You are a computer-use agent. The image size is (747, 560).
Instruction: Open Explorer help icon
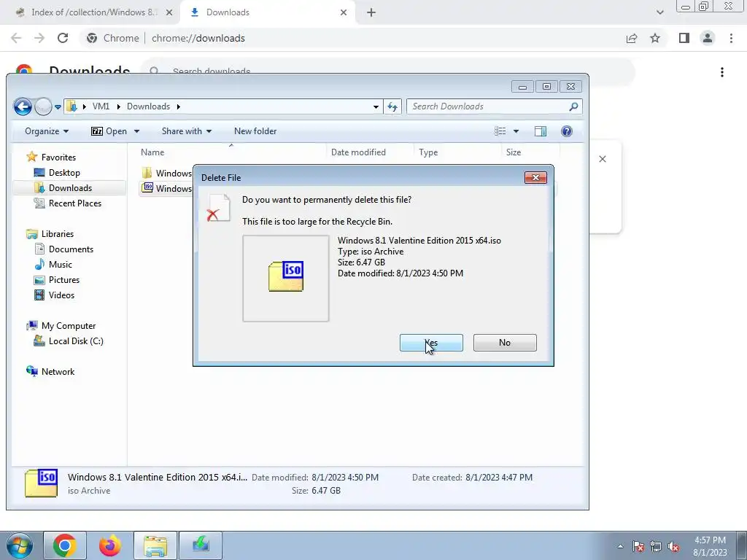click(x=566, y=131)
